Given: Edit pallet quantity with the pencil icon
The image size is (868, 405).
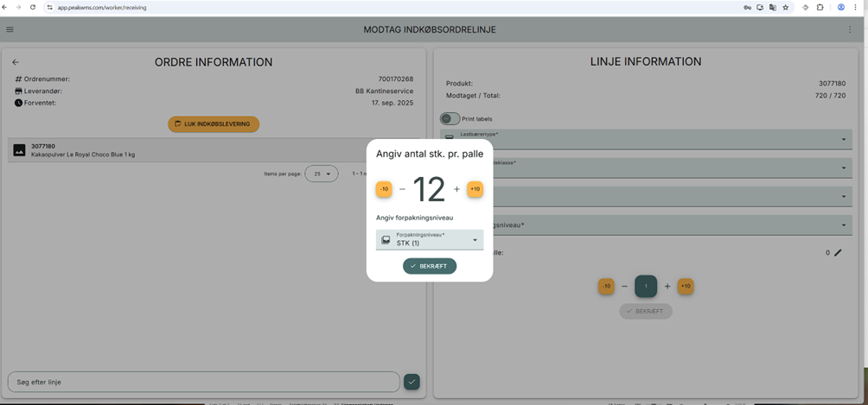Looking at the screenshot, I should pyautogui.click(x=838, y=253).
